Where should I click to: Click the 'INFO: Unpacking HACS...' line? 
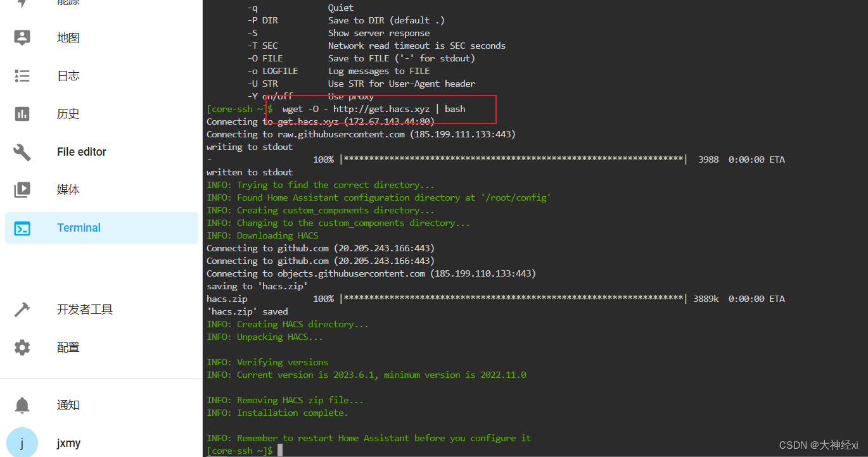point(265,337)
